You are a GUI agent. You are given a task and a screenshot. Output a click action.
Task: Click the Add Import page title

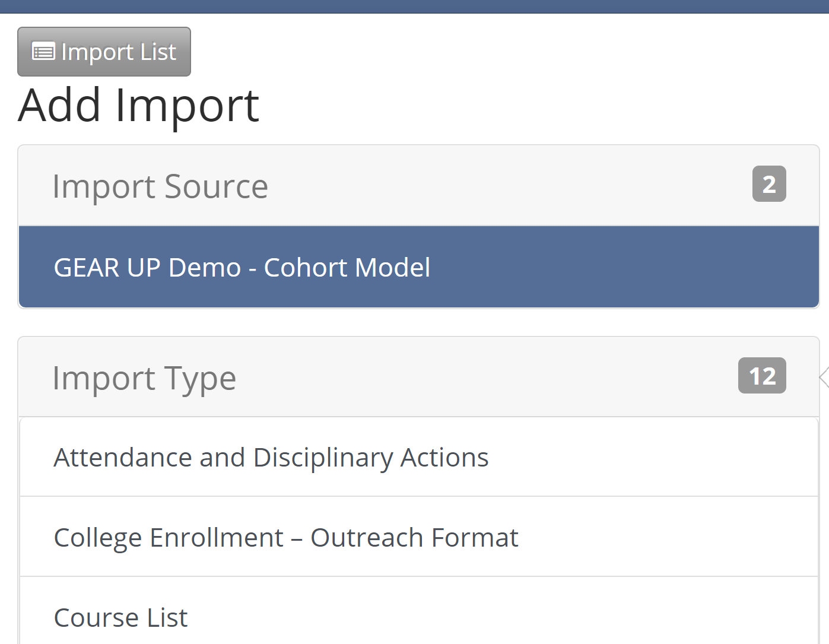click(139, 106)
